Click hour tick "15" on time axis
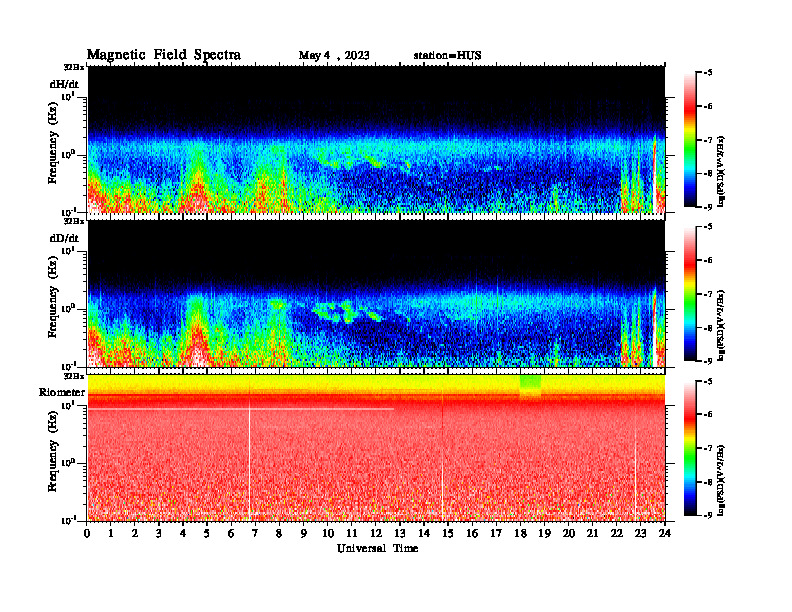This screenshot has height=612, width=792. pyautogui.click(x=448, y=533)
